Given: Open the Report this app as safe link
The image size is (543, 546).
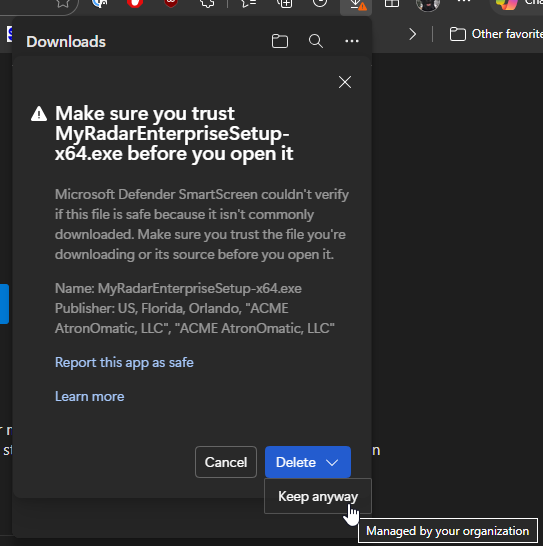Looking at the screenshot, I should coord(124,362).
